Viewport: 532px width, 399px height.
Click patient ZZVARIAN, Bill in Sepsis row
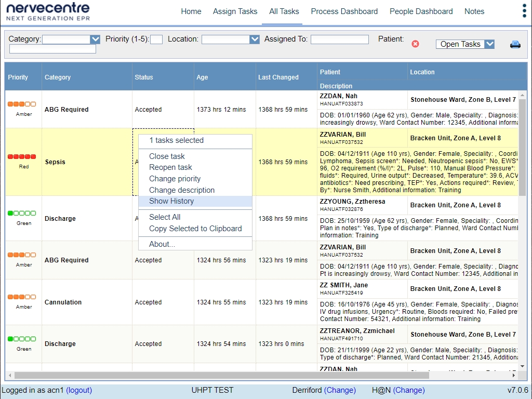coord(343,135)
